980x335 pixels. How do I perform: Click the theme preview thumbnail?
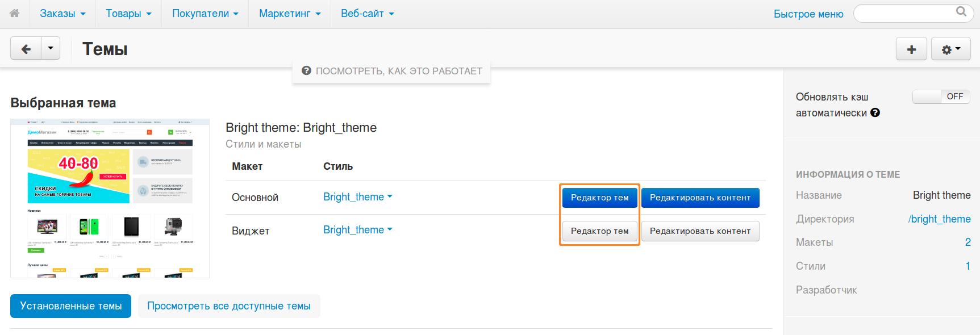coord(110,198)
